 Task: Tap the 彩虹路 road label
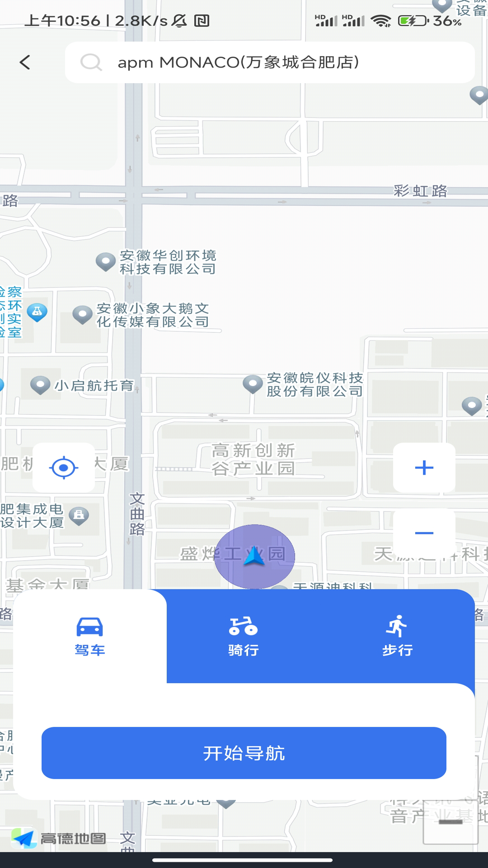click(420, 191)
